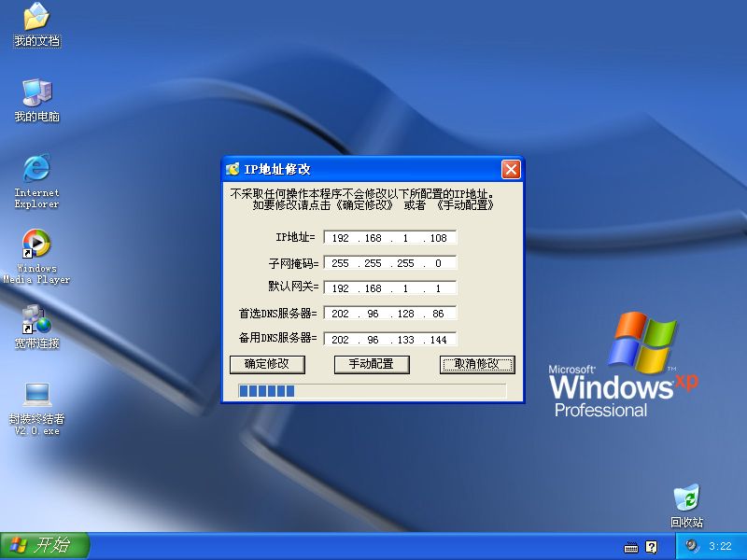Click the keyboard icon in the taskbar
Viewport: 747px width, 560px height.
pos(631,547)
